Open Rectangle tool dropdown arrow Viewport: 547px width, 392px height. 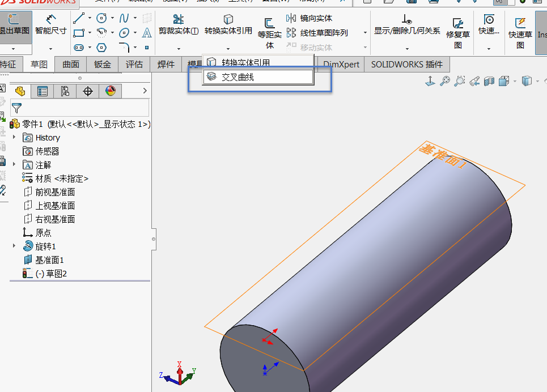tap(90, 33)
